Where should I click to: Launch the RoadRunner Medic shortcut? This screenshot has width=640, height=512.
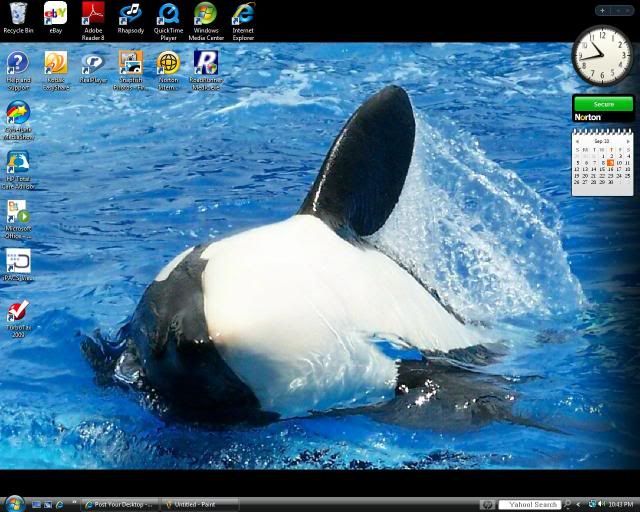tap(206, 71)
